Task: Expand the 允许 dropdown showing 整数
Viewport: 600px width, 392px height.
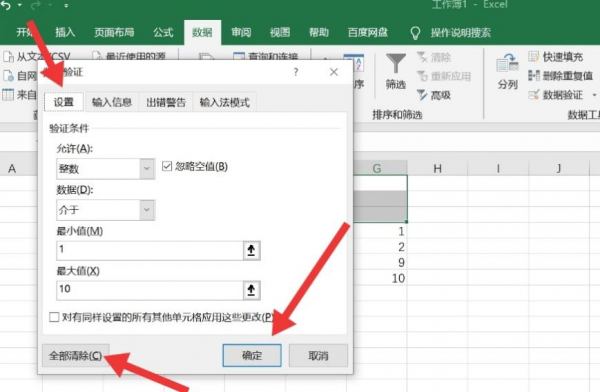Action: (147, 168)
